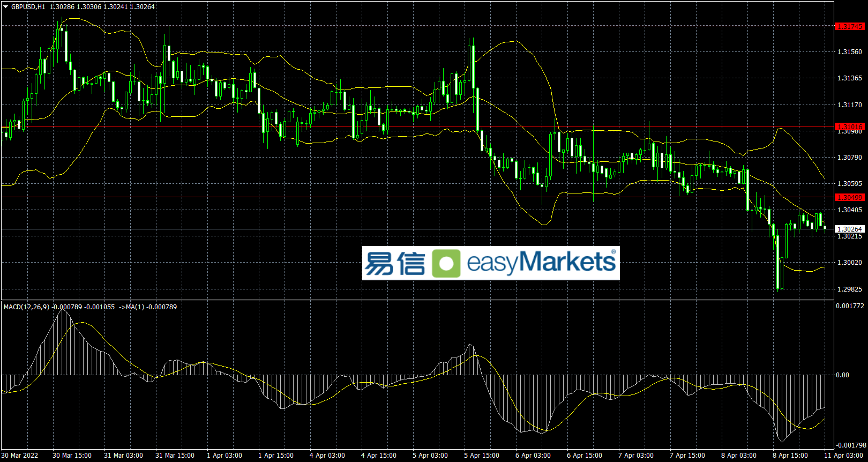Click the 6 Apr 15:00 time label
Viewport: 868px width, 462px height.
[x=585, y=456]
